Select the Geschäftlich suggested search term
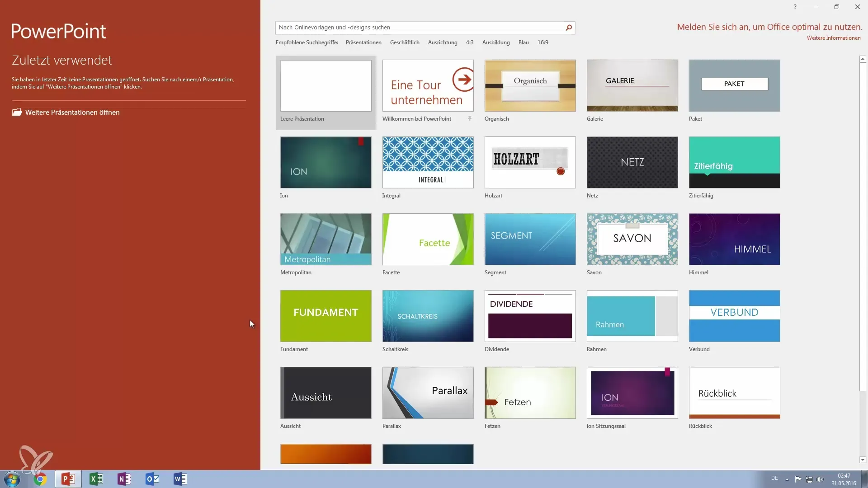868x488 pixels. tap(405, 42)
